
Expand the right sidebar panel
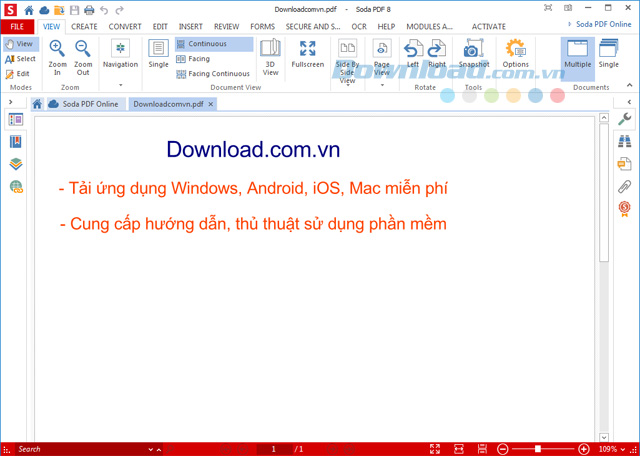tap(629, 102)
